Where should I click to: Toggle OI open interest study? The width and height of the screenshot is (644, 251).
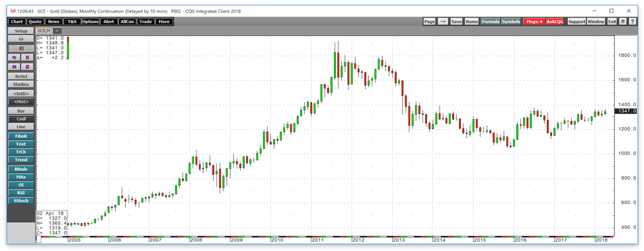pos(21,185)
